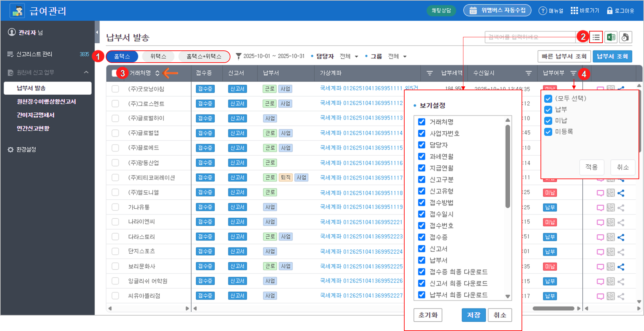Switch to the 위택스 tab
The width and height of the screenshot is (644, 331).
(x=158, y=57)
